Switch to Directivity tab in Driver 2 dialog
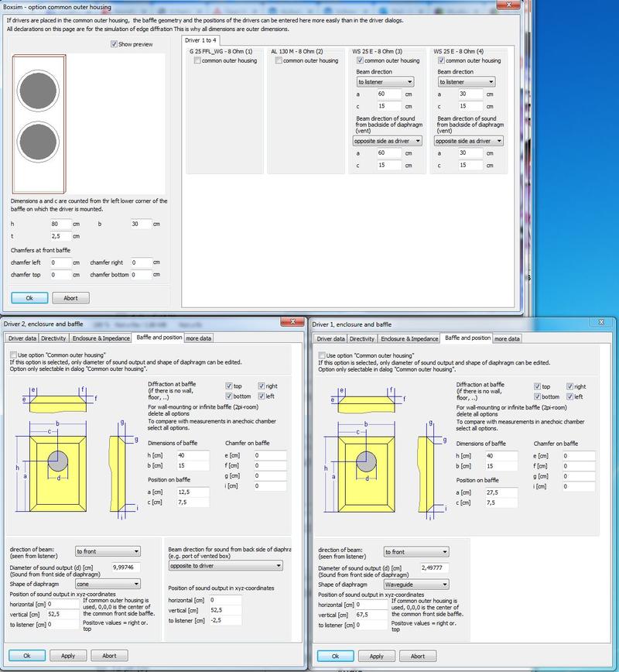 [53, 338]
